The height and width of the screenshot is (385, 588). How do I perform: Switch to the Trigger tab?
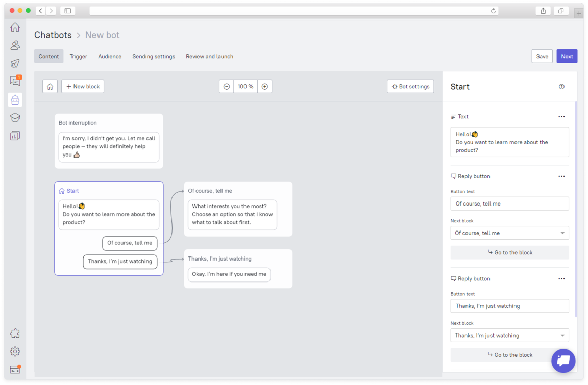(x=78, y=56)
